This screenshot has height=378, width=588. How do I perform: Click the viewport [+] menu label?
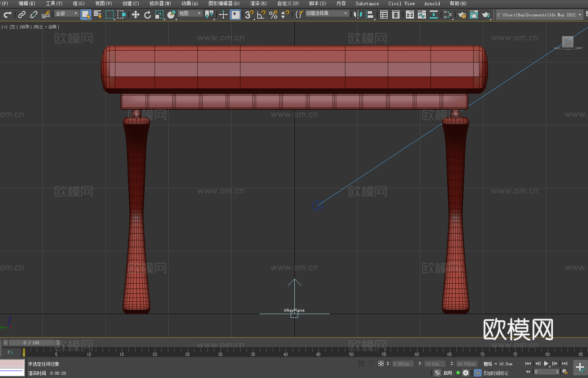4,27
